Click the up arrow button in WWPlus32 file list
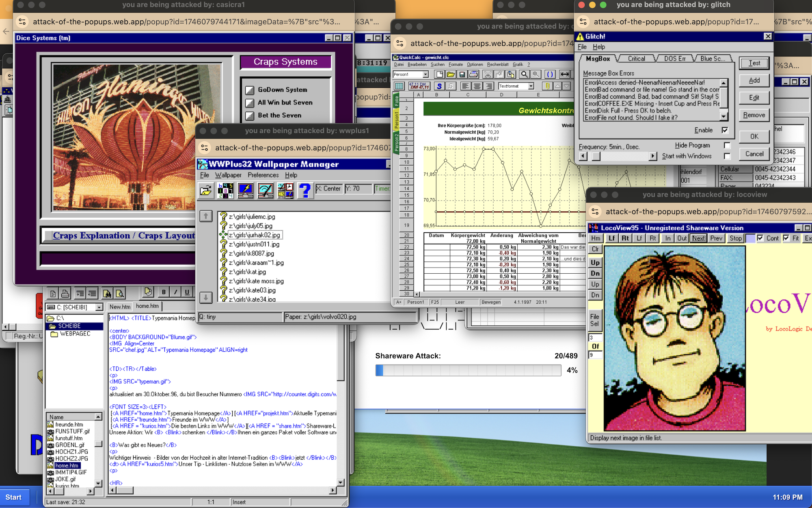This screenshot has width=812, height=508. point(206,216)
